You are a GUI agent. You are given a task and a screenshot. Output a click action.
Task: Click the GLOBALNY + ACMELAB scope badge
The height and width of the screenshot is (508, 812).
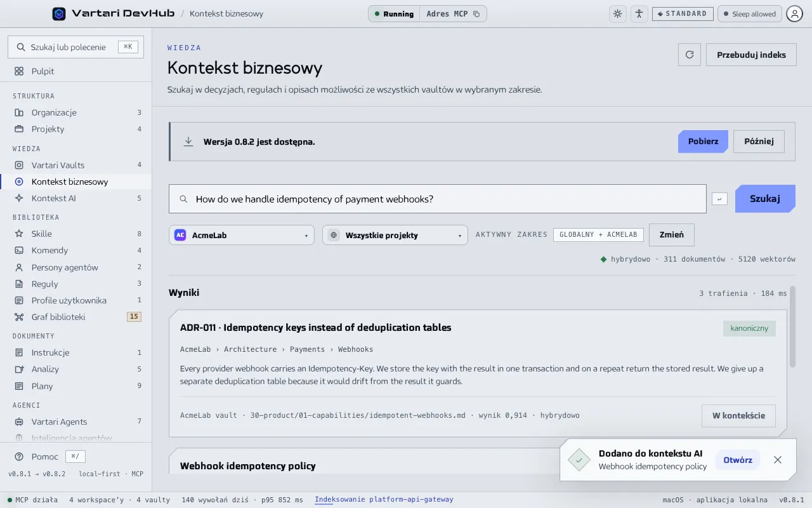(598, 234)
